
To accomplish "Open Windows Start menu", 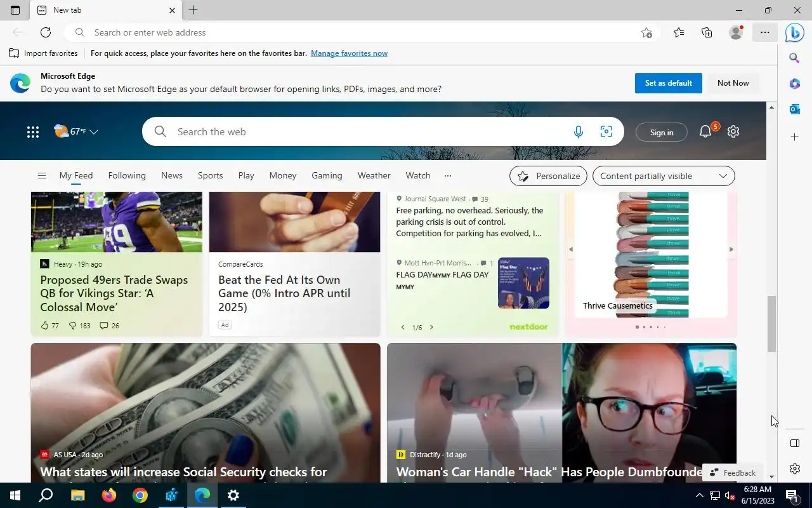I will click(15, 495).
